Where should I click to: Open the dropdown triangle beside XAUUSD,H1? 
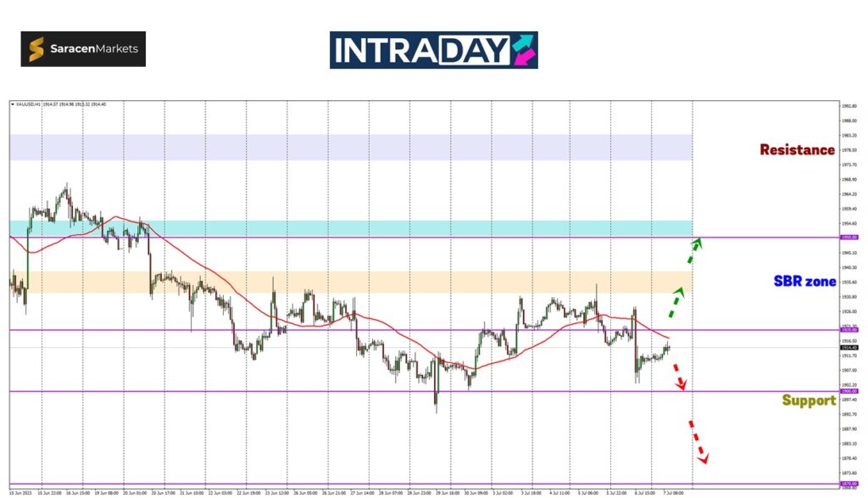click(13, 104)
